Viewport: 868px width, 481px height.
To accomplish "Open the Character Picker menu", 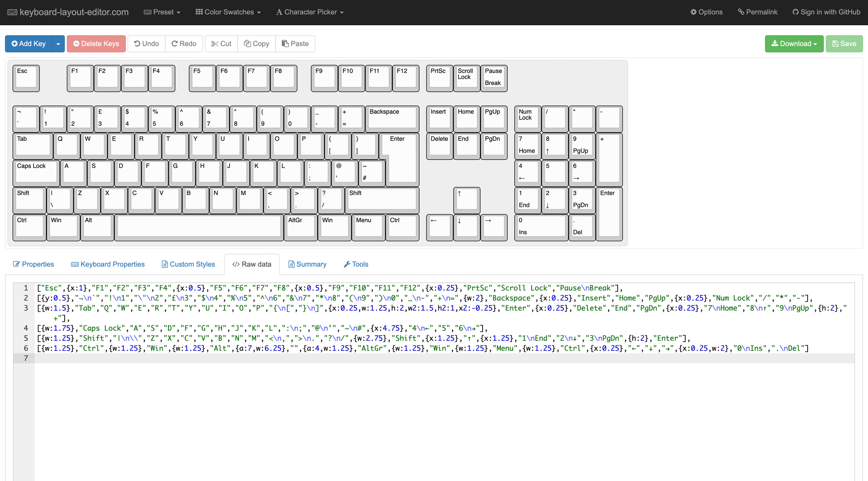I will click(310, 12).
